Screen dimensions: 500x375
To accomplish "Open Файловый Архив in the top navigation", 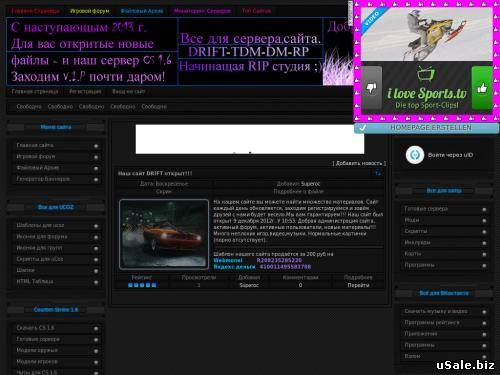I will tap(142, 11).
